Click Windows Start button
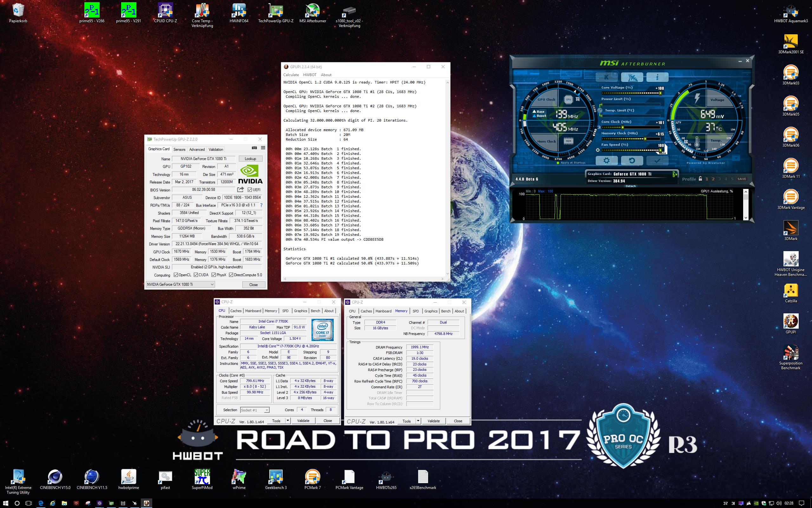 point(6,503)
